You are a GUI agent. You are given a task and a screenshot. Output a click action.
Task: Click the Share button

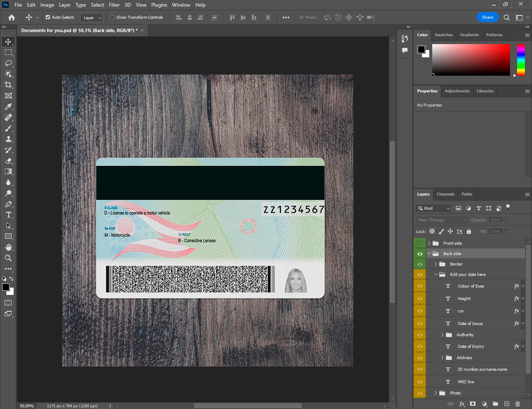(x=487, y=17)
